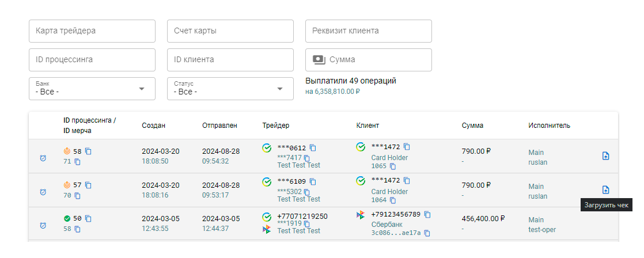
Task: Copy trader card number ***6109
Action: (x=313, y=182)
